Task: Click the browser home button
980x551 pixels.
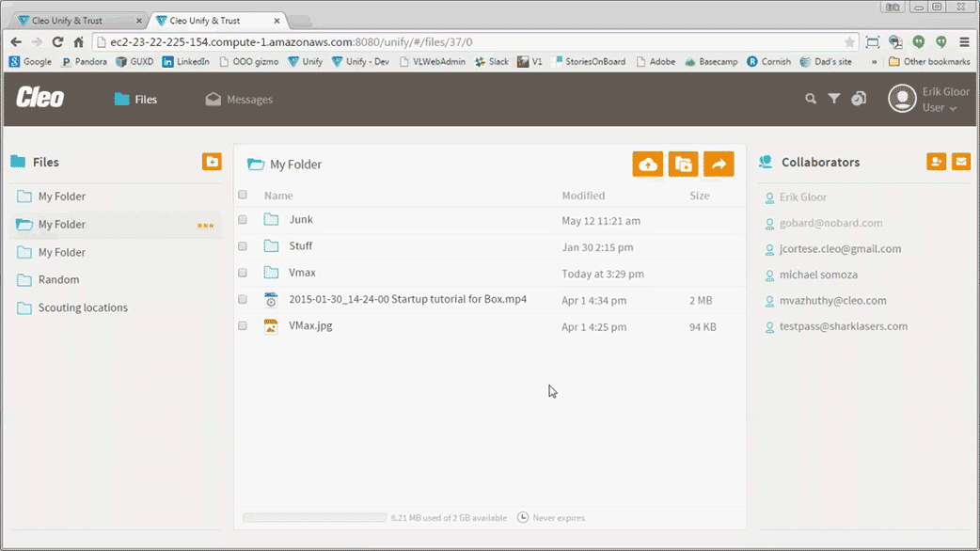Action: (78, 42)
